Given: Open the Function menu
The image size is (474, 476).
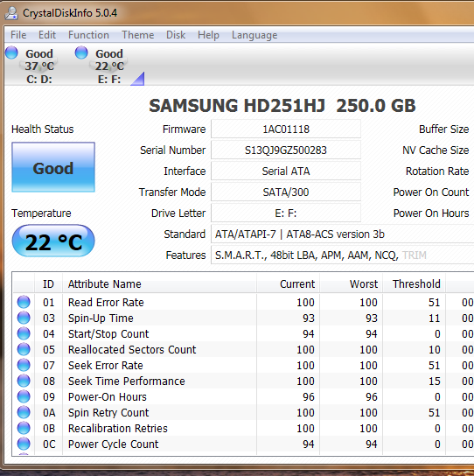Looking at the screenshot, I should point(88,35).
